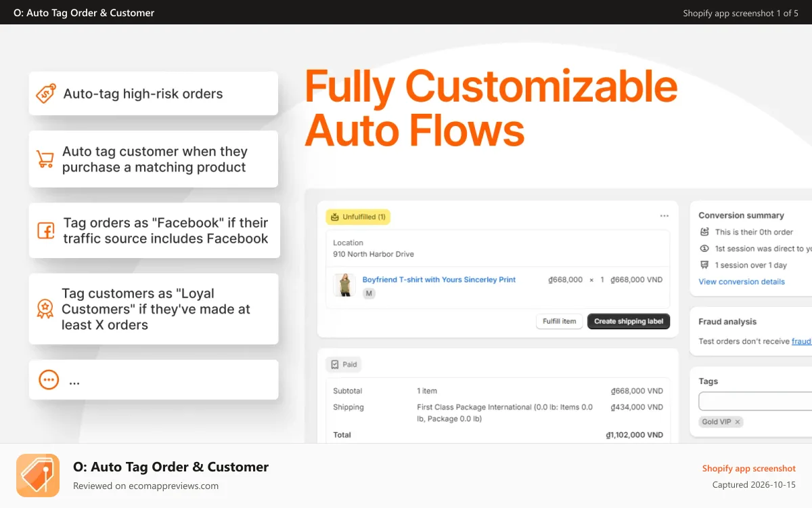Screen dimensions: 812x508
Task: Click the Subtotal row label
Action: [348, 391]
